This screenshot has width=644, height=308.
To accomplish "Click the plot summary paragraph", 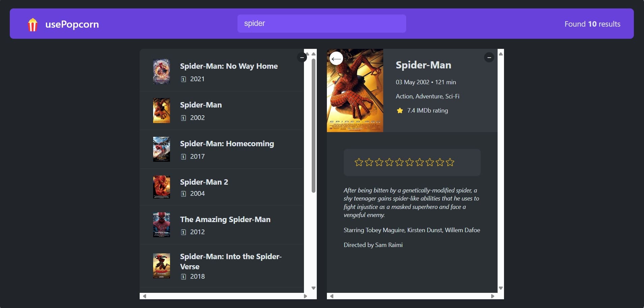I will coord(412,203).
